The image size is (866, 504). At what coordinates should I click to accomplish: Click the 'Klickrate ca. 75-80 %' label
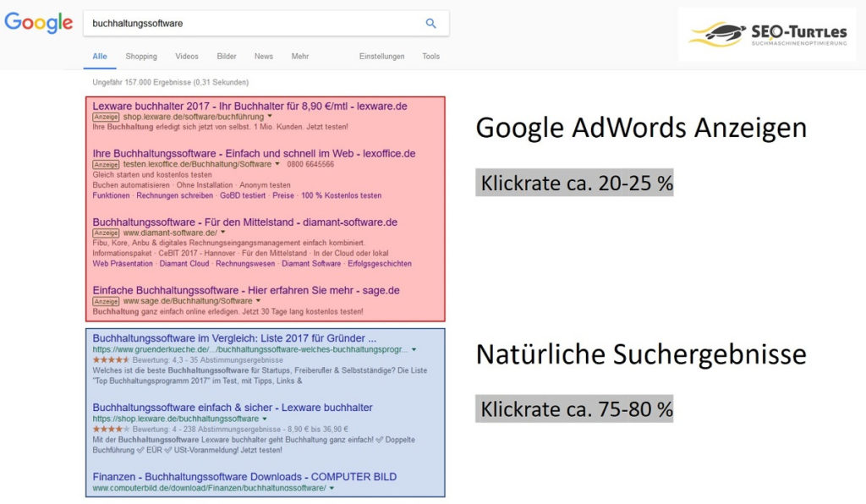[x=574, y=409]
